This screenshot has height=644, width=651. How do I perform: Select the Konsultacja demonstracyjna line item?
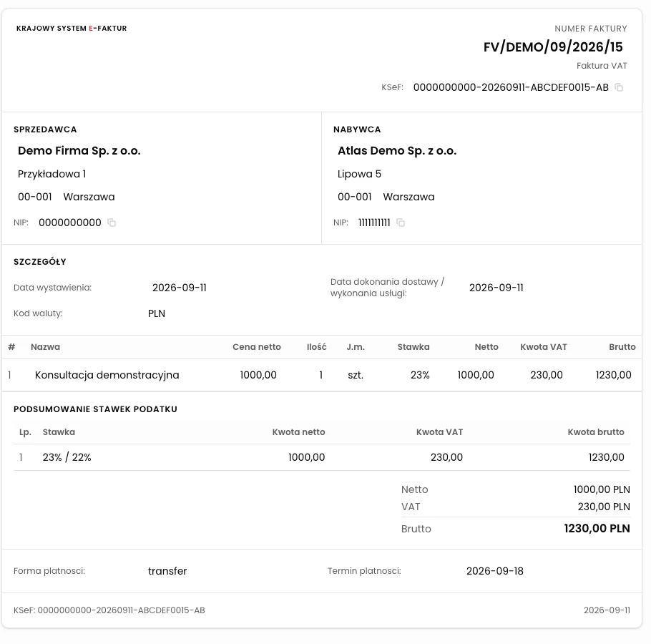point(322,375)
